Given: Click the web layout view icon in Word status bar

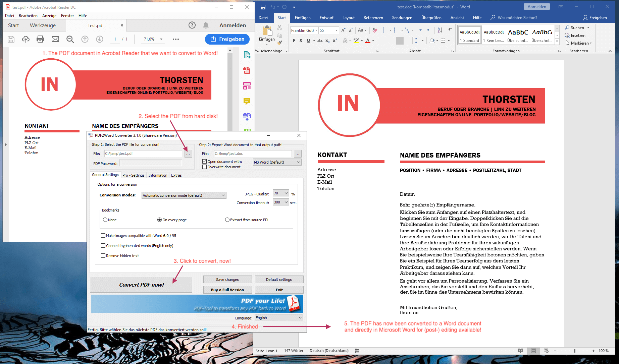Looking at the screenshot, I should coord(546,351).
